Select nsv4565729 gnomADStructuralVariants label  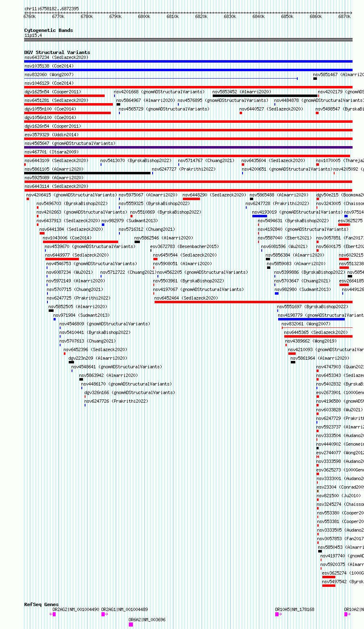coord(164,109)
